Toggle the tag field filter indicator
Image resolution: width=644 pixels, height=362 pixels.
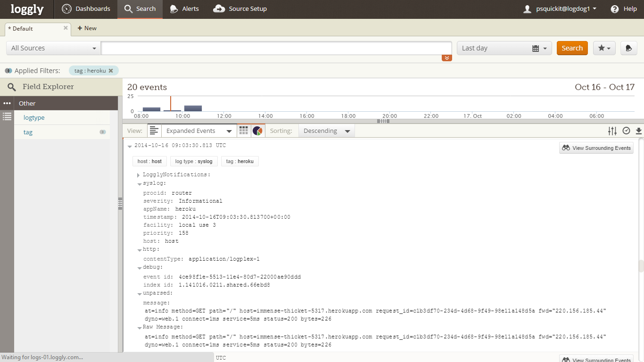click(102, 132)
